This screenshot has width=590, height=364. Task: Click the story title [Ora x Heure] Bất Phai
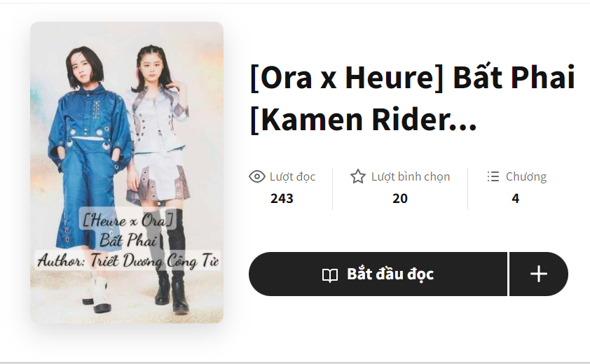pyautogui.click(x=413, y=78)
